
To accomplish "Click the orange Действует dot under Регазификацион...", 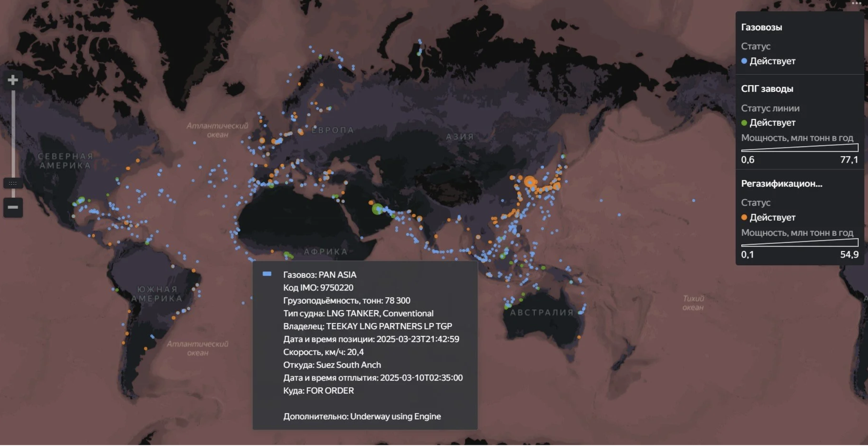I will (744, 218).
